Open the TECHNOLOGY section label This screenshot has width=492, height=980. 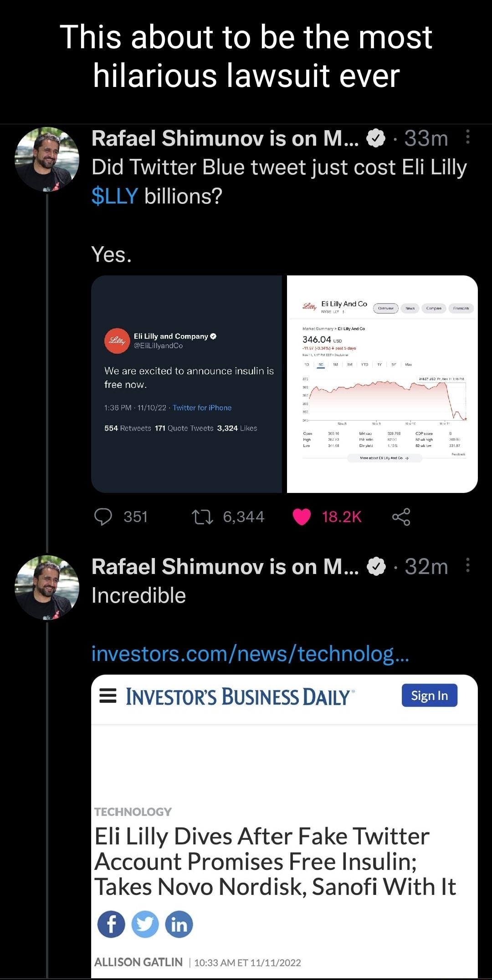pyautogui.click(x=133, y=812)
